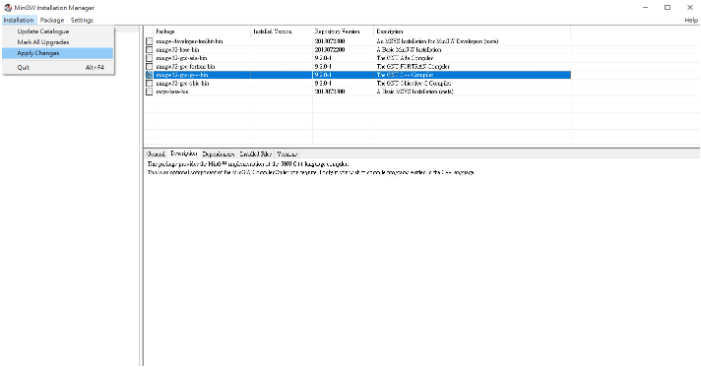Mark the mingw32-base-bin package checkbox

(149, 50)
